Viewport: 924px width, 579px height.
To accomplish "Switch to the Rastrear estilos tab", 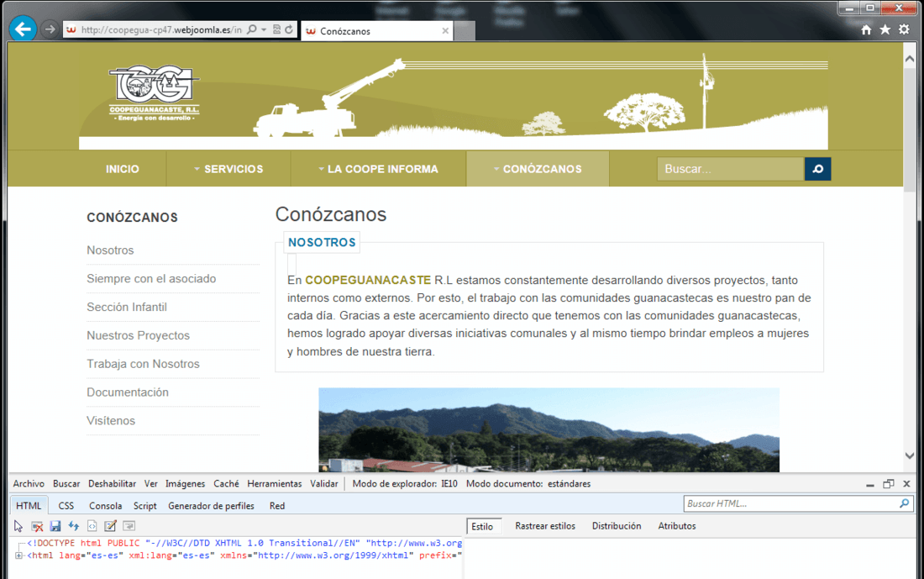I will point(545,526).
